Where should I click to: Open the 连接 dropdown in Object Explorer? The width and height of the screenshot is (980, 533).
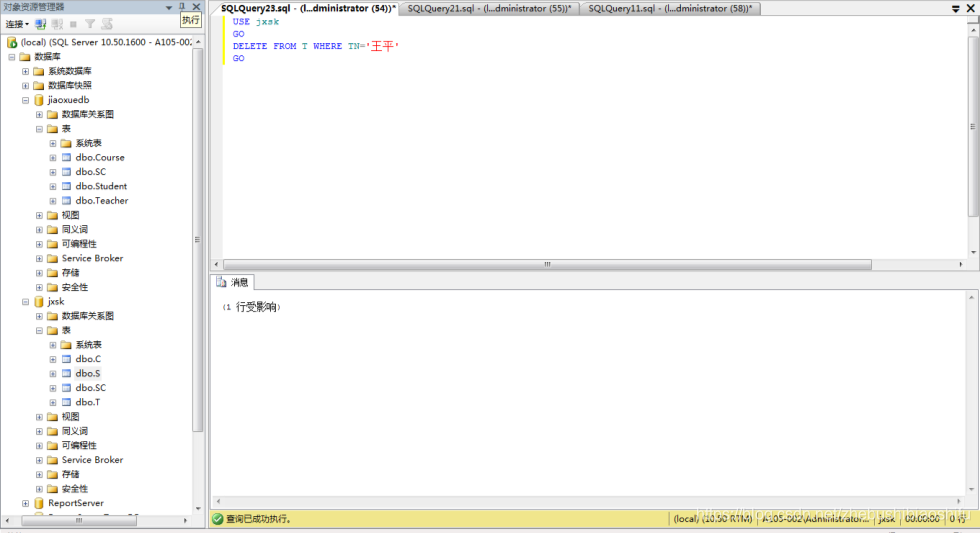[17, 24]
